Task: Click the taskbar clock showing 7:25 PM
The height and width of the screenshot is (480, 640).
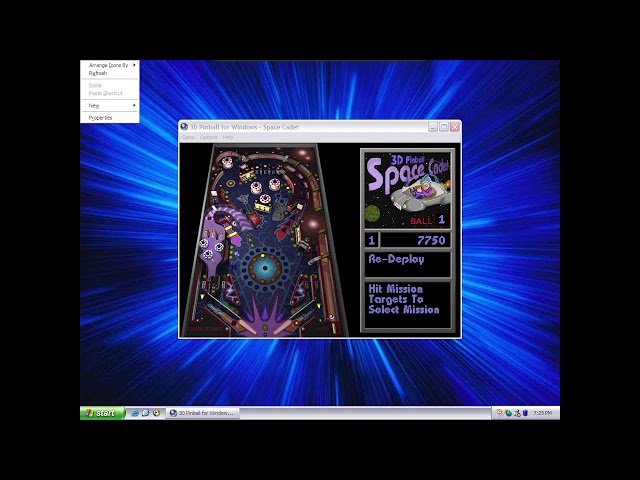Action: (x=543, y=413)
